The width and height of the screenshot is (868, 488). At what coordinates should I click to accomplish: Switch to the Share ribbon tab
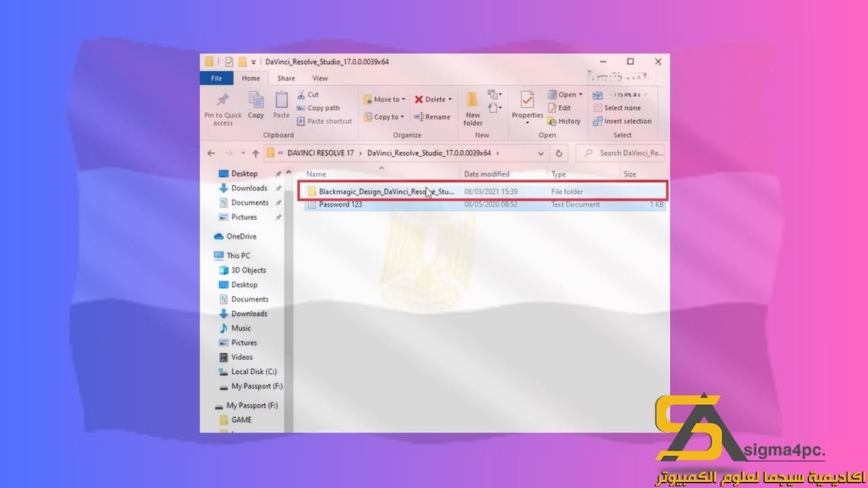click(x=285, y=79)
